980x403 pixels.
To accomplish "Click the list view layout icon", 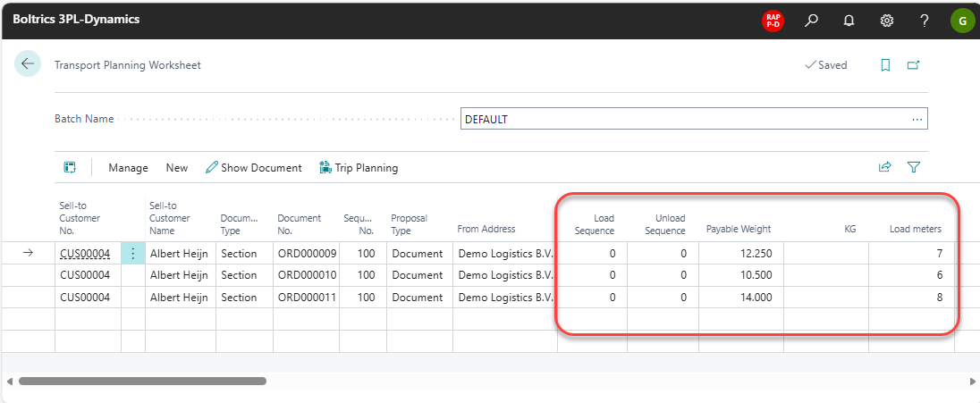I will (x=70, y=167).
